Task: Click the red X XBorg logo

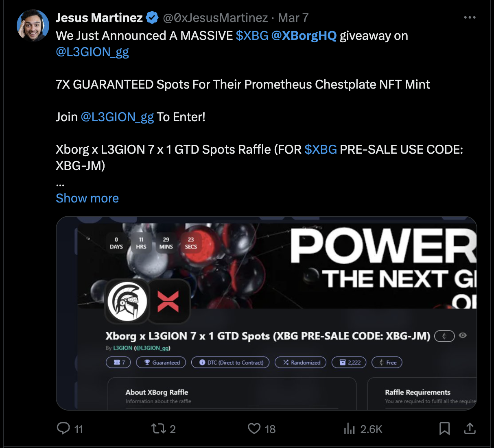Action: [168, 301]
